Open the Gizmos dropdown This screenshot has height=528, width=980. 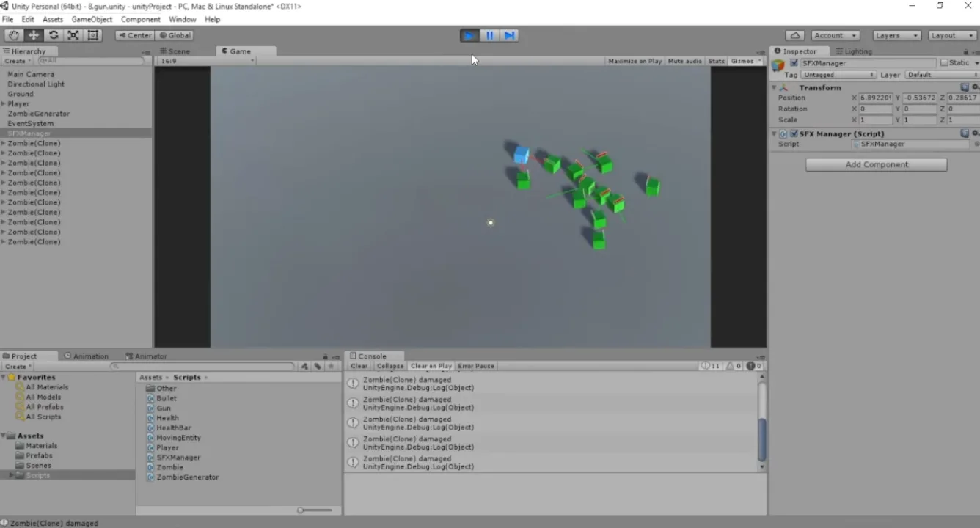coord(747,61)
